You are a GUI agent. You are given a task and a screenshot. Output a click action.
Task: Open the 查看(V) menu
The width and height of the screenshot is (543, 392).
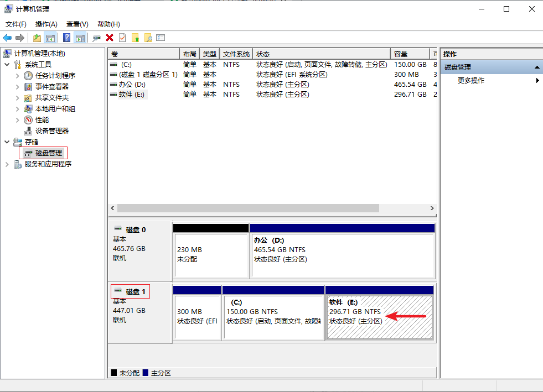tap(77, 24)
